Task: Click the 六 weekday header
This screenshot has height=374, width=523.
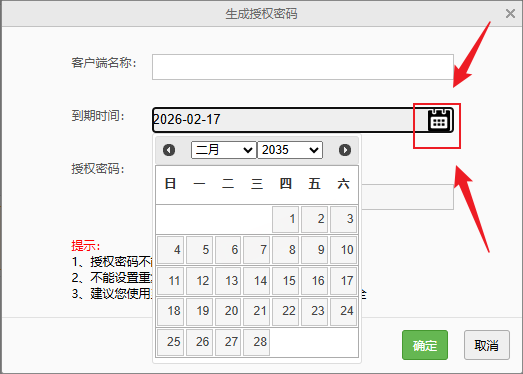Action: (344, 184)
